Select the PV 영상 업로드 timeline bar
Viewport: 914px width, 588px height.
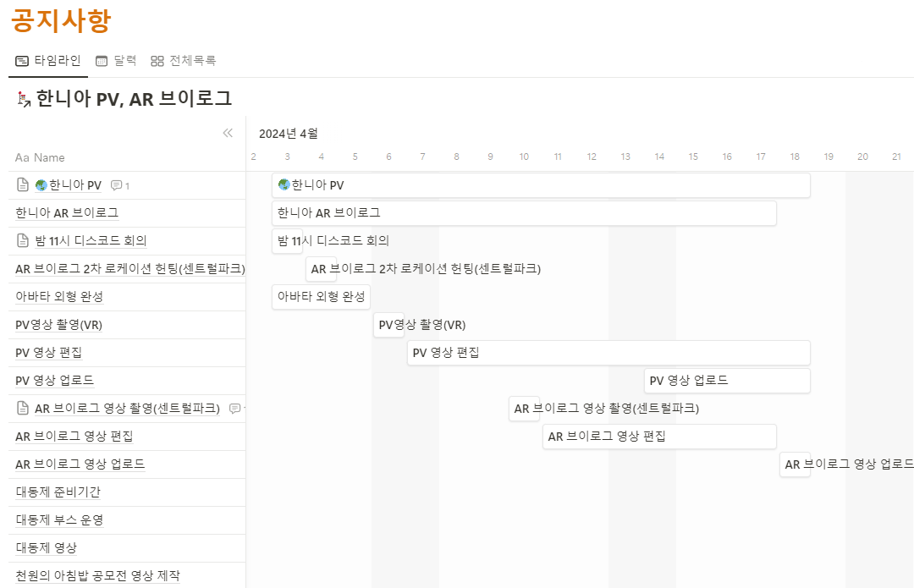(x=726, y=381)
